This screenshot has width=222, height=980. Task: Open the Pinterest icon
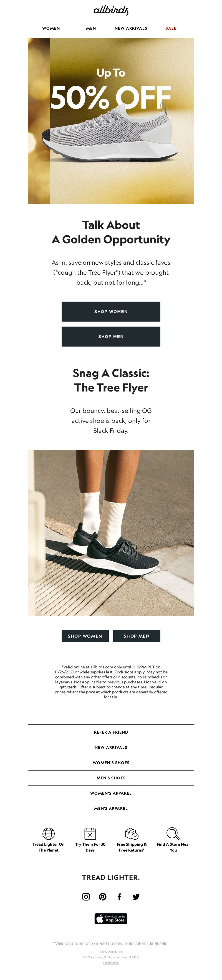point(103,897)
